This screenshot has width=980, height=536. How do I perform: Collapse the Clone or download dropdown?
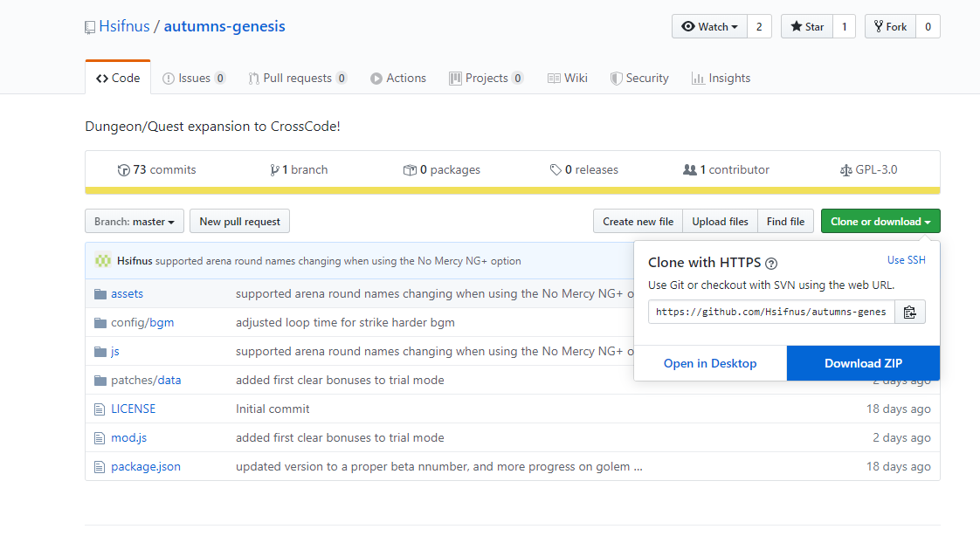point(880,222)
